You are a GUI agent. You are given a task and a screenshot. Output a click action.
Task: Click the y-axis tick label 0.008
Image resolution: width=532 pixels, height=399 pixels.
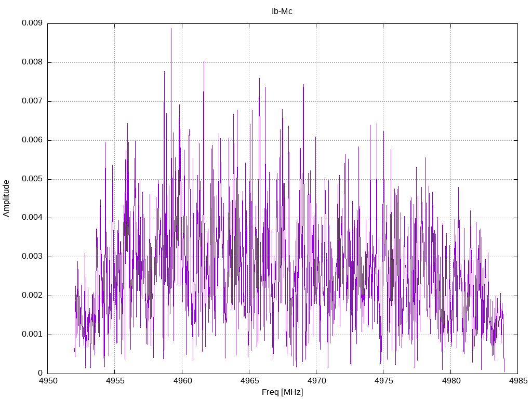(x=32, y=62)
